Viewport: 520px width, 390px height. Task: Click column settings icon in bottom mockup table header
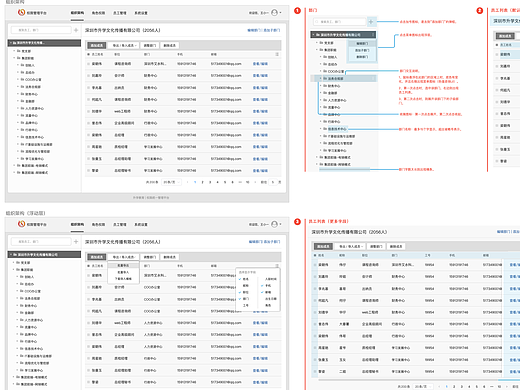click(x=277, y=266)
